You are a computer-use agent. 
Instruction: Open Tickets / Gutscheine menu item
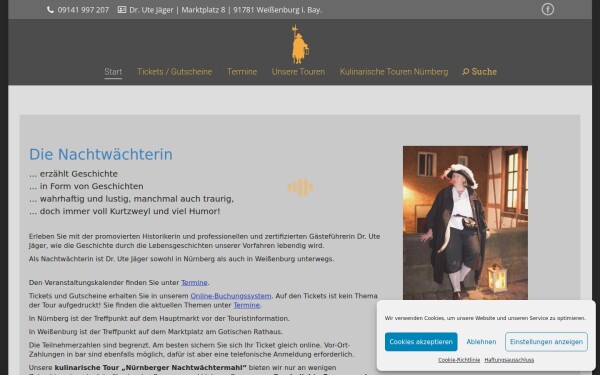pos(174,72)
